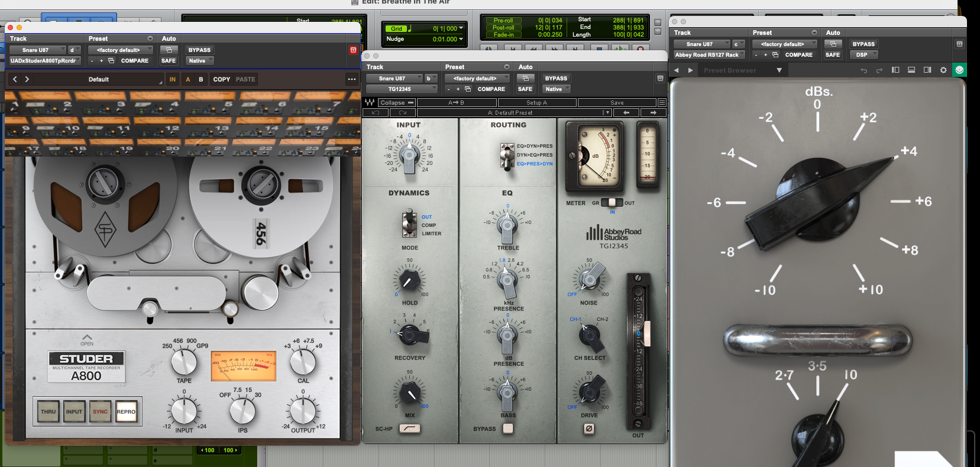This screenshot has height=467, width=980.
Task: Click redo arrow in RS127 toolbar
Action: point(879,70)
